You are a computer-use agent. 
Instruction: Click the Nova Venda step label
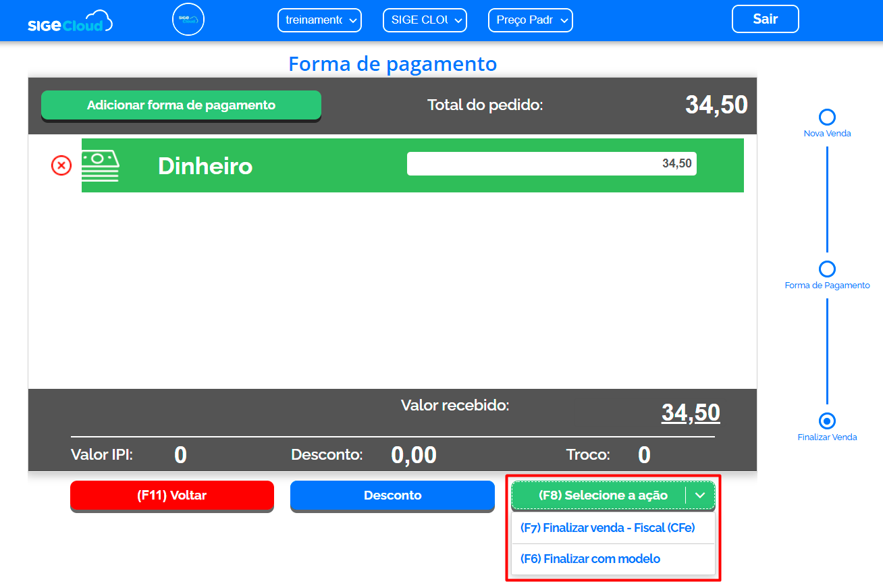[x=827, y=134]
